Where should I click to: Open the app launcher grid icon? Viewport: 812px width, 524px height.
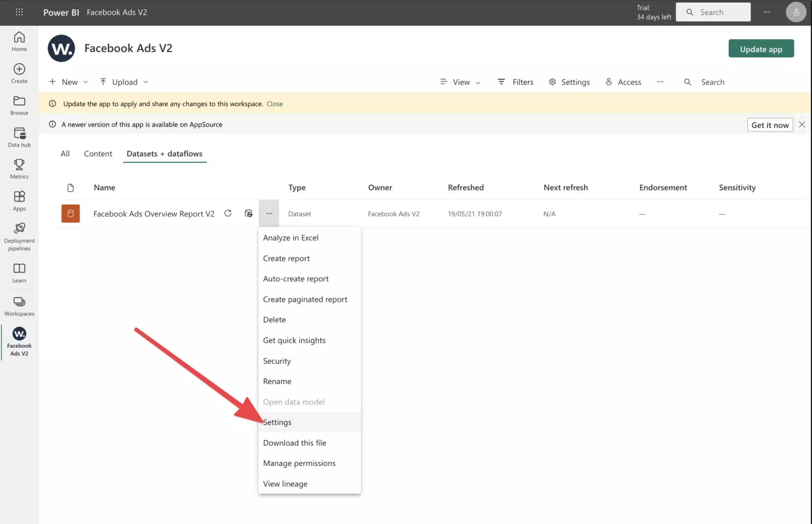tap(19, 12)
